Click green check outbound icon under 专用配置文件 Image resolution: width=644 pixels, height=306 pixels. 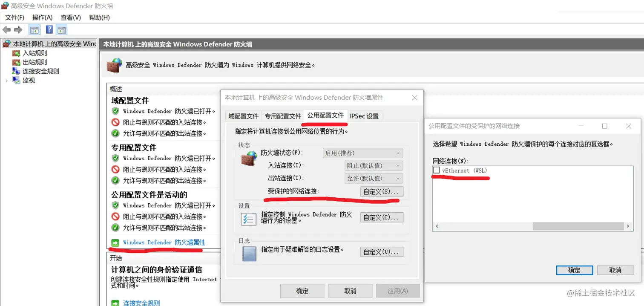click(115, 180)
